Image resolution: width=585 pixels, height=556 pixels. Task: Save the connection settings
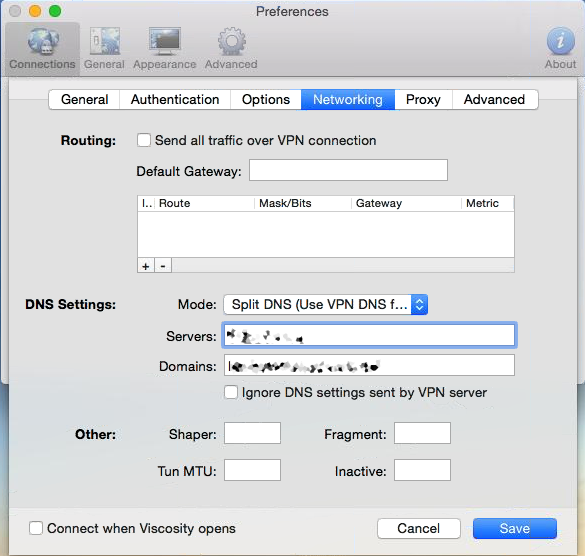(515, 528)
